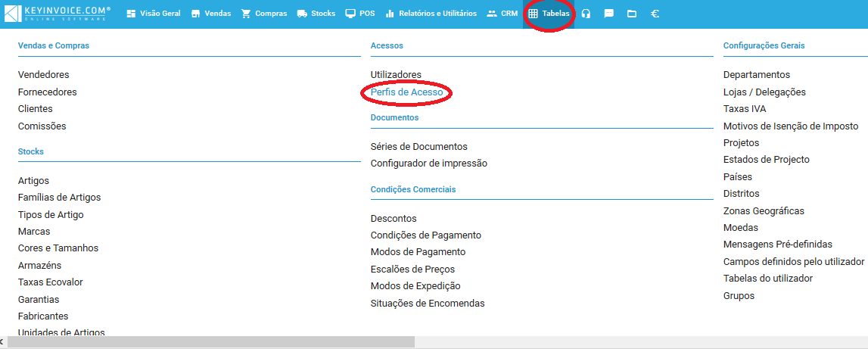Open Campos definidos pelo utilizador
The height and width of the screenshot is (349, 868).
click(x=794, y=261)
